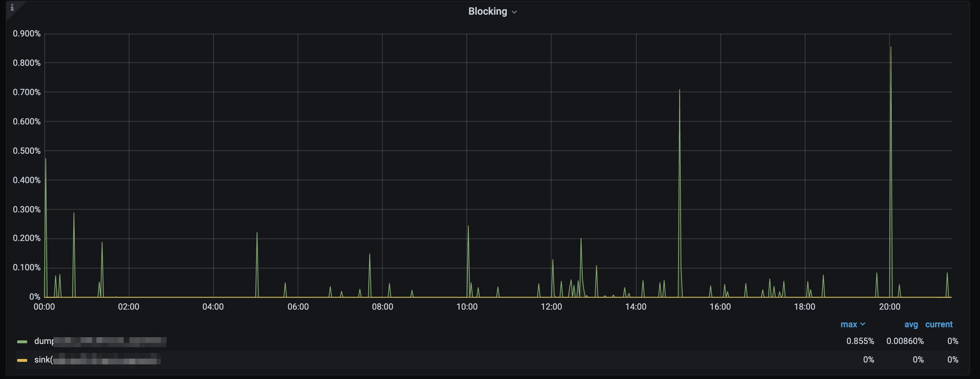Click the chevron beside the max header
This screenshot has width=980, height=379.
(x=863, y=324)
